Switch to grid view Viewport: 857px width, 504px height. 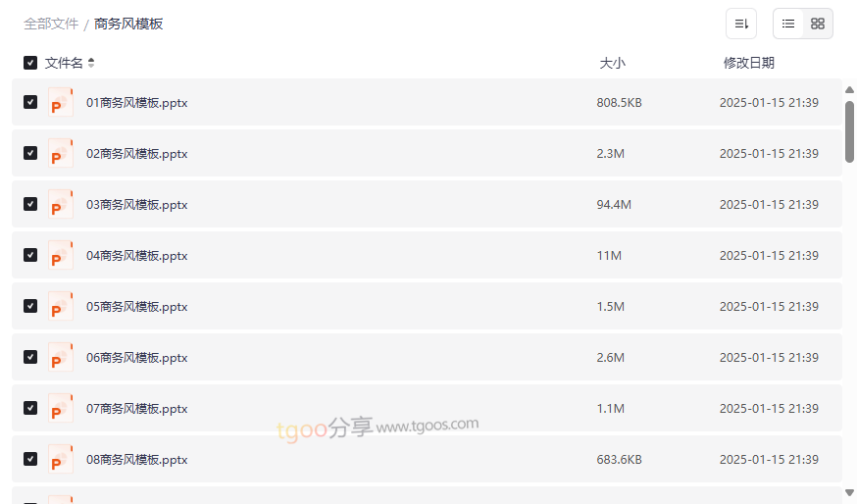(x=818, y=24)
